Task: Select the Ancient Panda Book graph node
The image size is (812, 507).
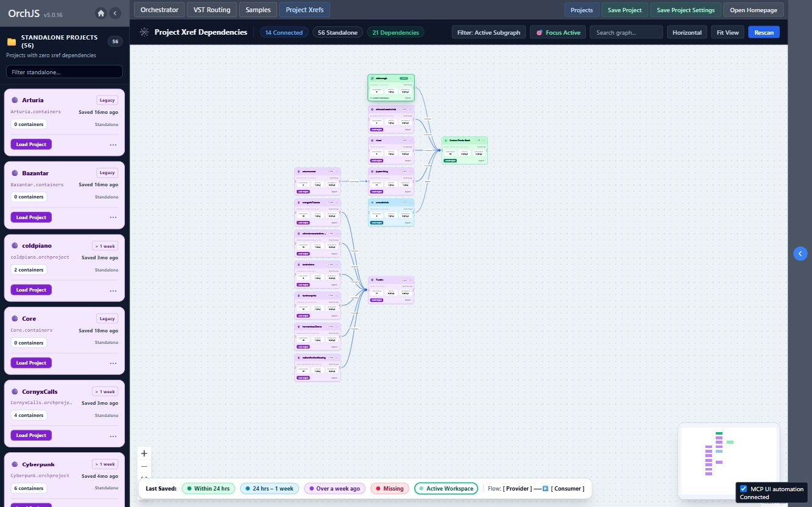Action: 464,150
